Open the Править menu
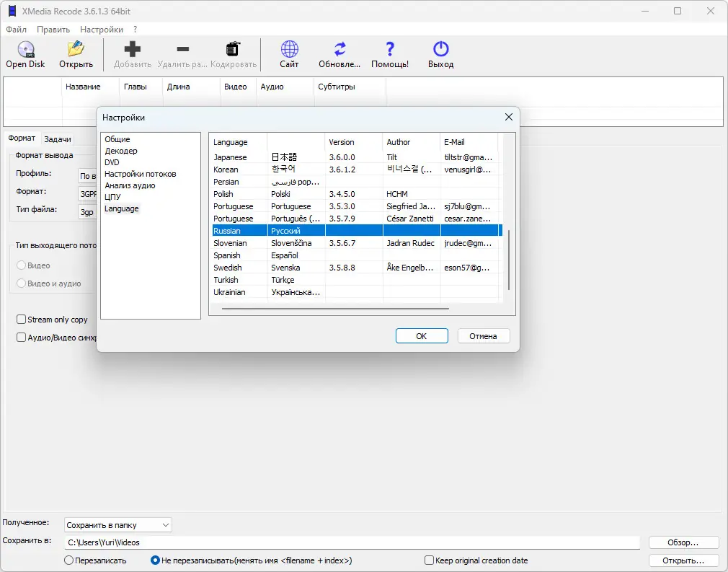 tap(53, 30)
